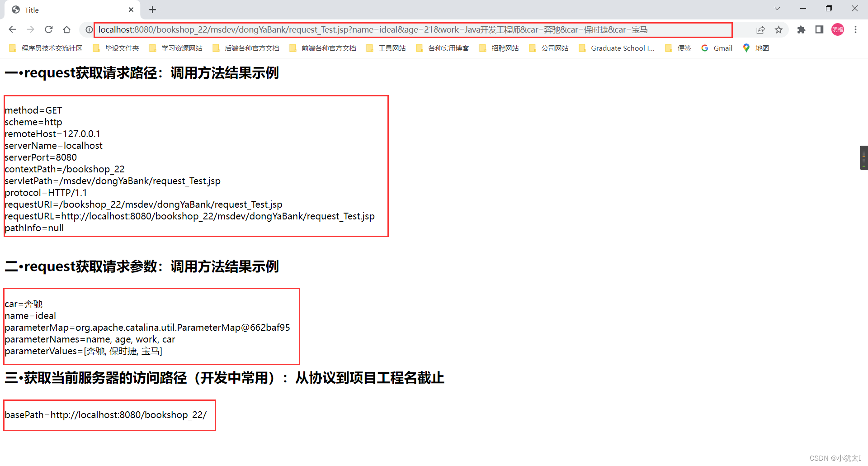868x466 pixels.
Task: Open 工具网站 bookmark folder
Action: pyautogui.click(x=386, y=48)
